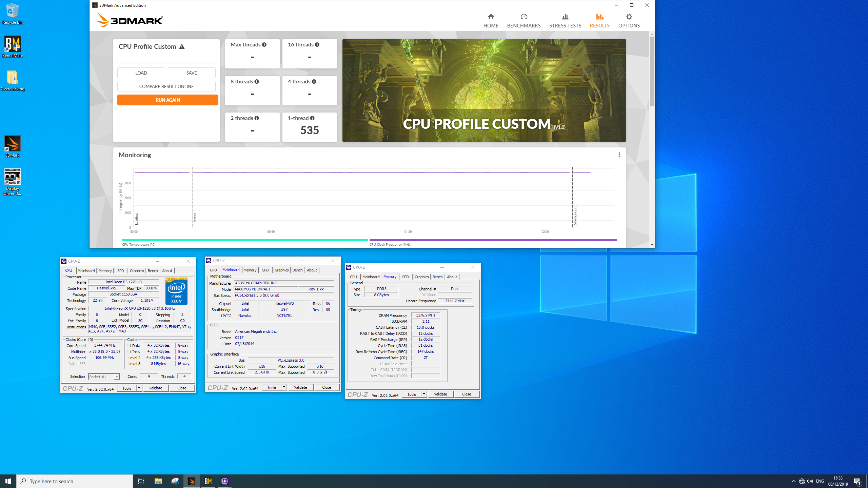Open the Windows Start menu
The height and width of the screenshot is (488, 868).
tap(8, 481)
